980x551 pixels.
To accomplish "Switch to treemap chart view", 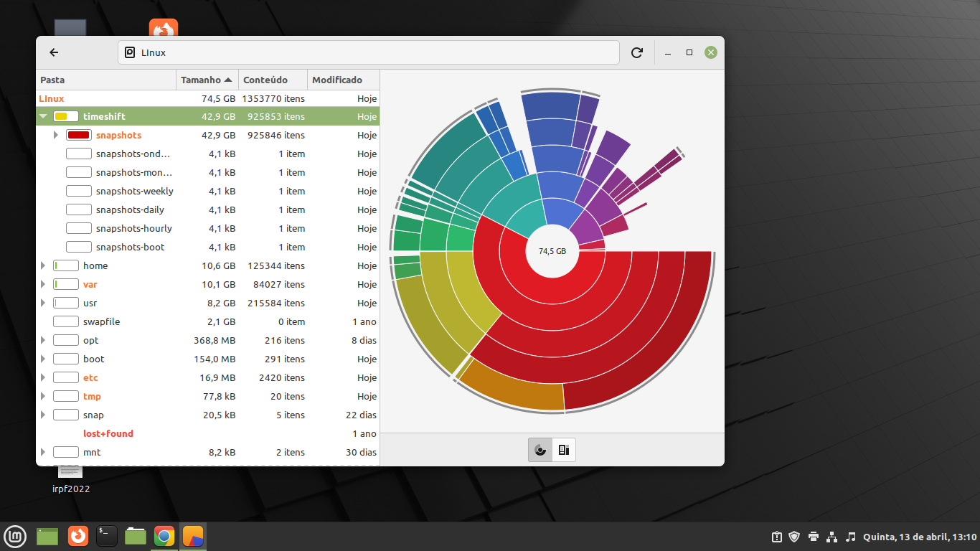I will [x=564, y=450].
